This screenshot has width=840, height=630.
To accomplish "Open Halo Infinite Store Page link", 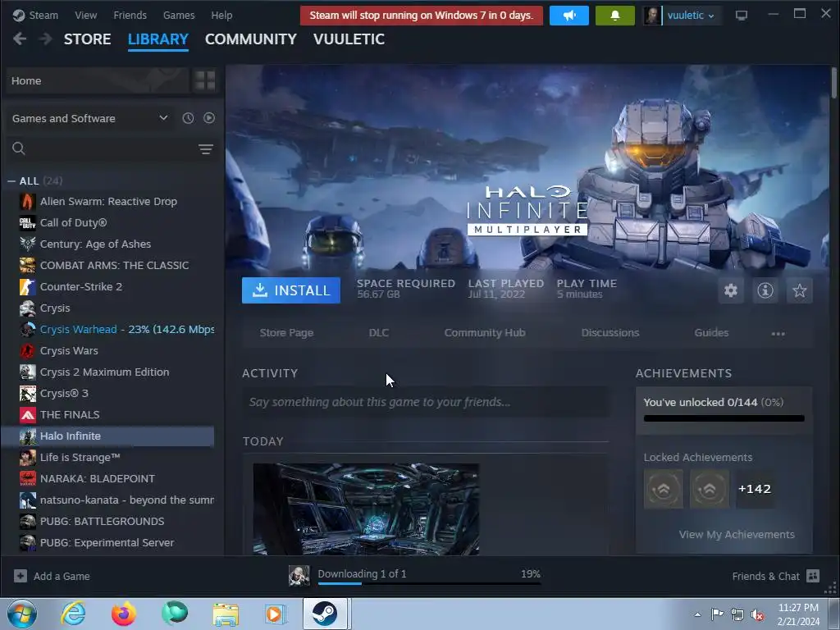I will (286, 333).
